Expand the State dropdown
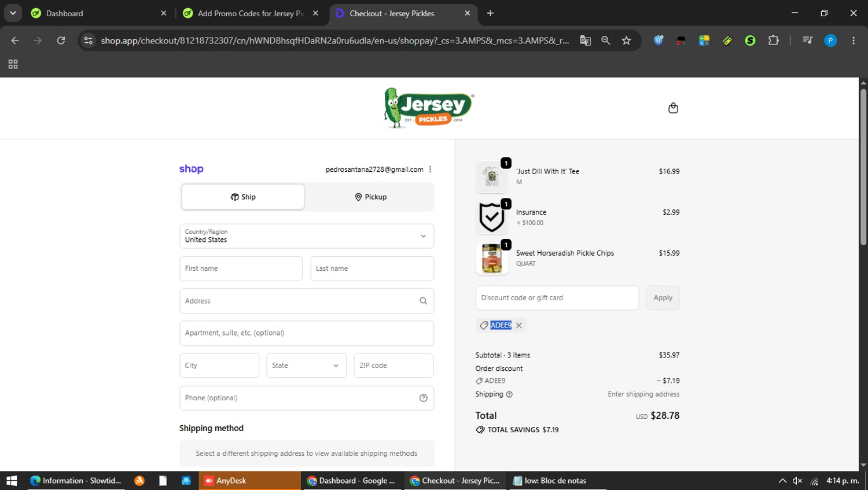This screenshot has width=868, height=490. tap(306, 366)
